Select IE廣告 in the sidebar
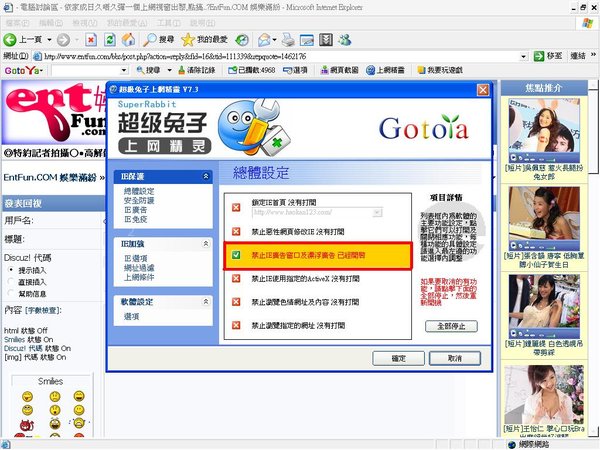Image resolution: width=600 pixels, height=450 pixels. 135,210
